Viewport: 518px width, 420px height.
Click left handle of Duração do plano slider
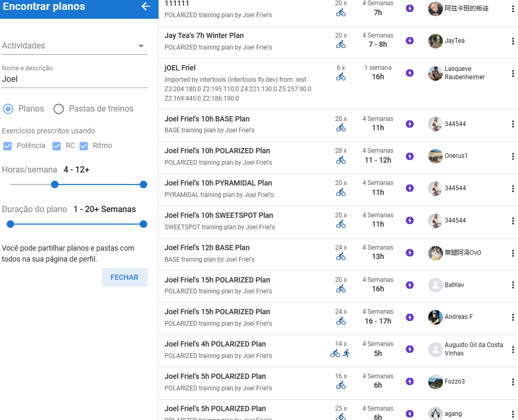point(10,225)
